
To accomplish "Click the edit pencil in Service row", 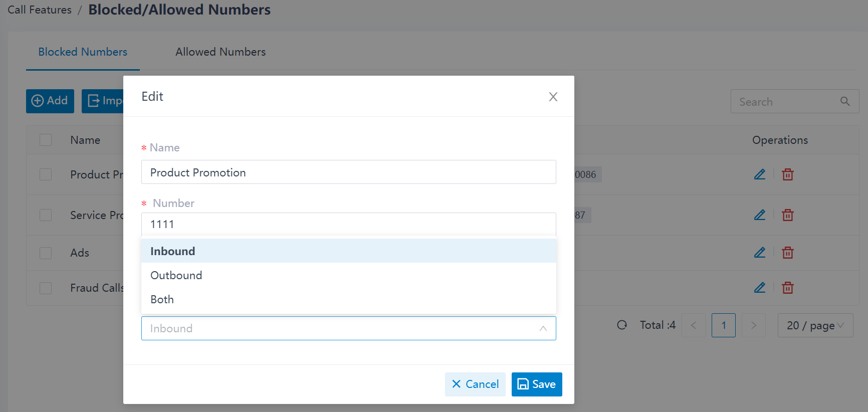I will [x=760, y=215].
